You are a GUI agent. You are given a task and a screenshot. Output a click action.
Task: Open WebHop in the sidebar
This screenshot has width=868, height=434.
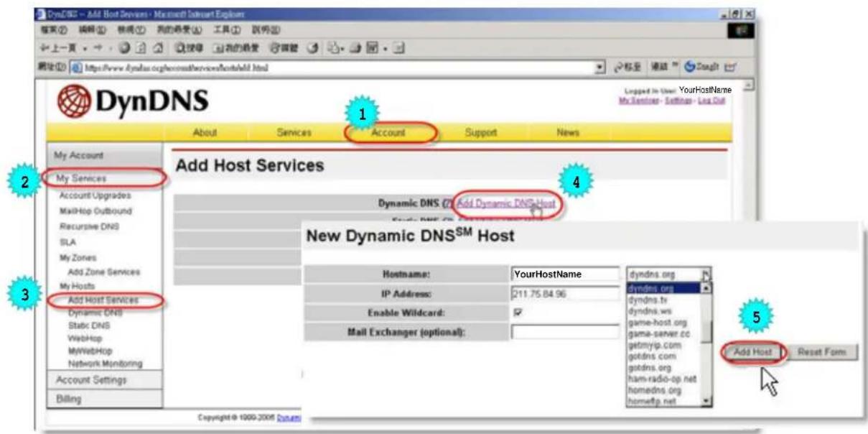point(84,338)
